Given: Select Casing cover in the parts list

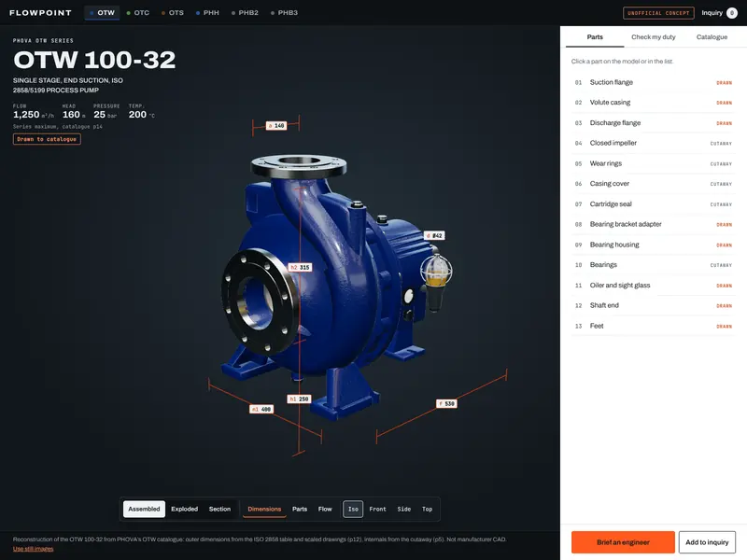Looking at the screenshot, I should [653, 183].
